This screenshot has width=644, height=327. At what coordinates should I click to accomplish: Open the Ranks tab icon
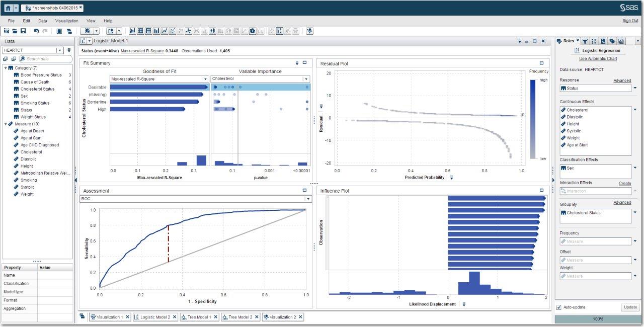tap(594, 41)
